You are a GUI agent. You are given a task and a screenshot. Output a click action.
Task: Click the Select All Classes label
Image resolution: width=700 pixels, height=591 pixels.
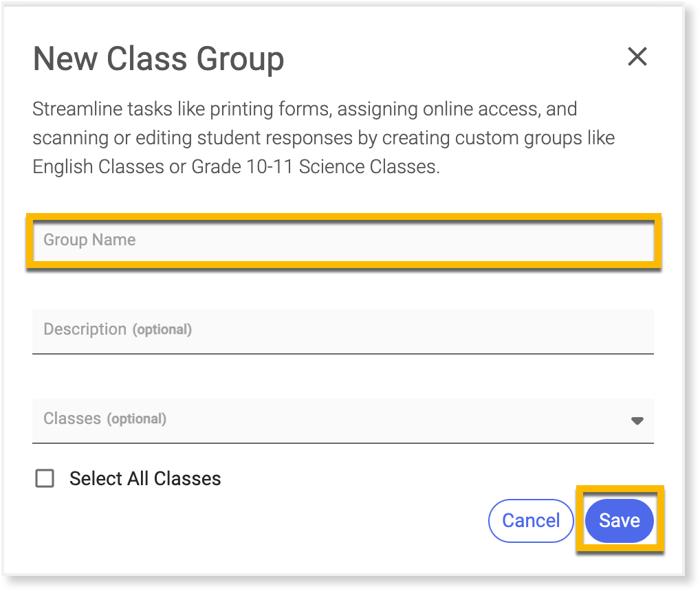[145, 479]
